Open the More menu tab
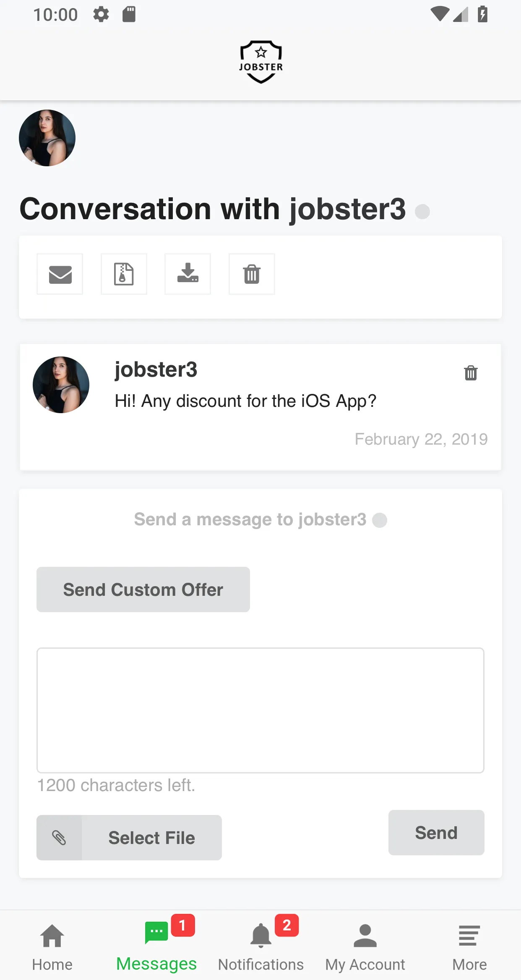Viewport: 521px width, 980px height. coord(469,947)
